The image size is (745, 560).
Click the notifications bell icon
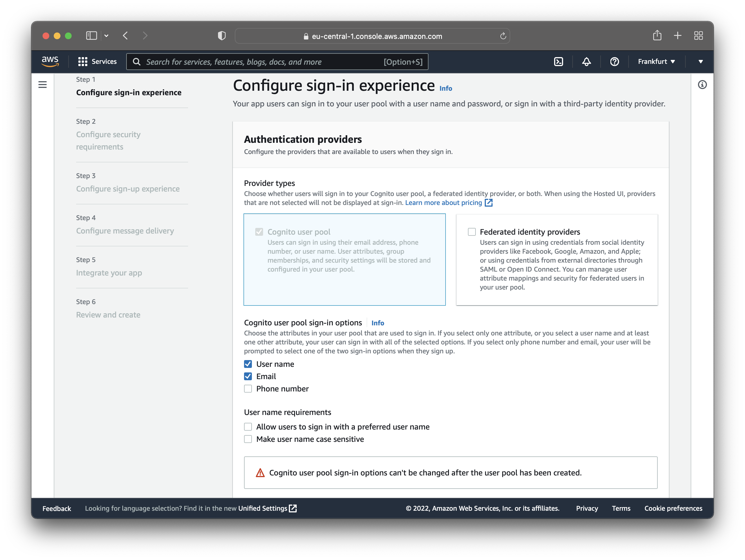point(587,61)
